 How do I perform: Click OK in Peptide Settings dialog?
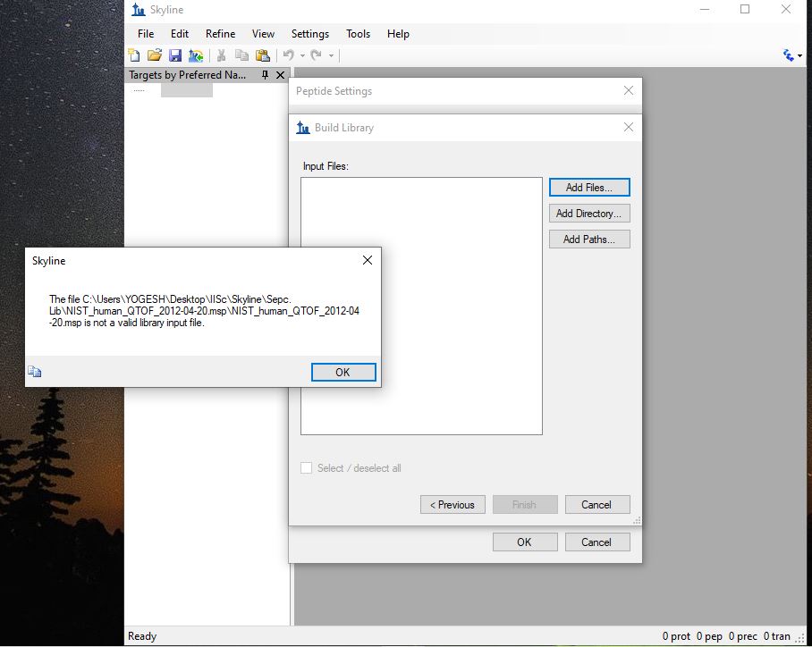pos(525,542)
